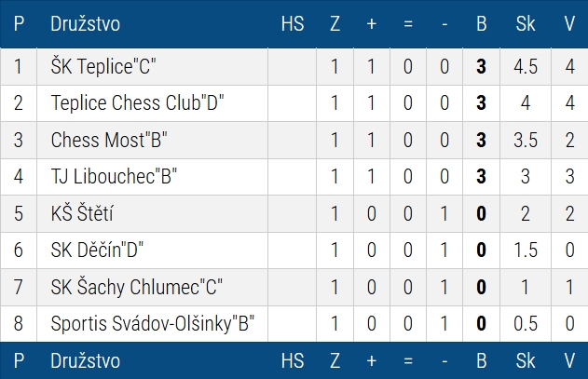Image resolution: width=588 pixels, height=379 pixels.
Task: Click the Sk label in the footer row
Action: click(x=526, y=360)
